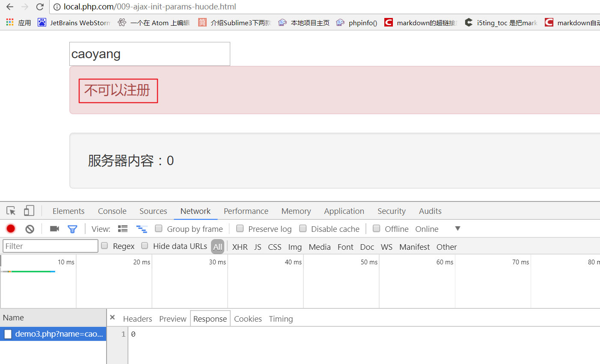Screen dimensions: 600x364
Task: Open the phpinfo() bookmark
Action: [x=357, y=23]
